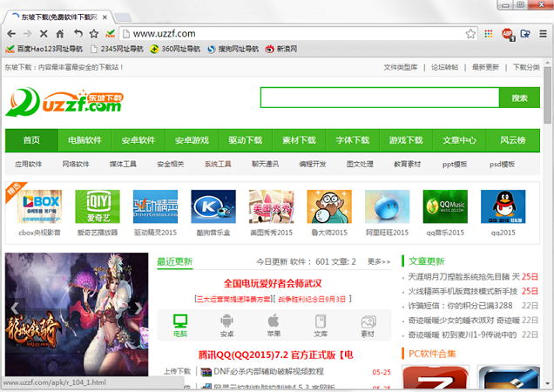The height and width of the screenshot is (392, 554).
Task: Open the 电脑软件 navigation tab
Action: click(85, 140)
